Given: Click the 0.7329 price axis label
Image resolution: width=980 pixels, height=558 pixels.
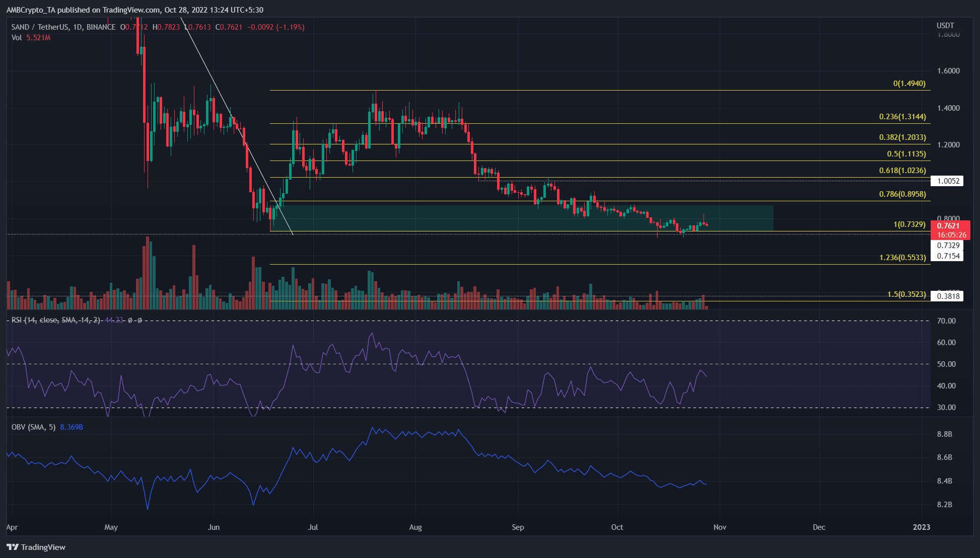Looking at the screenshot, I should click(x=947, y=246).
